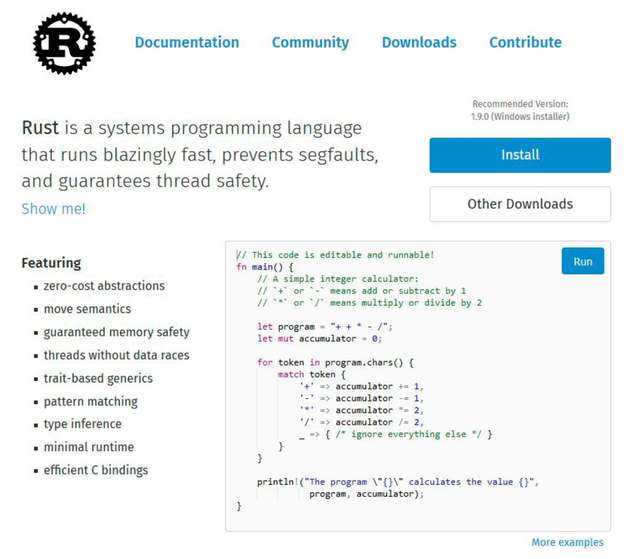Click the 'This code is editable' comment
630x559 pixels.
point(335,255)
